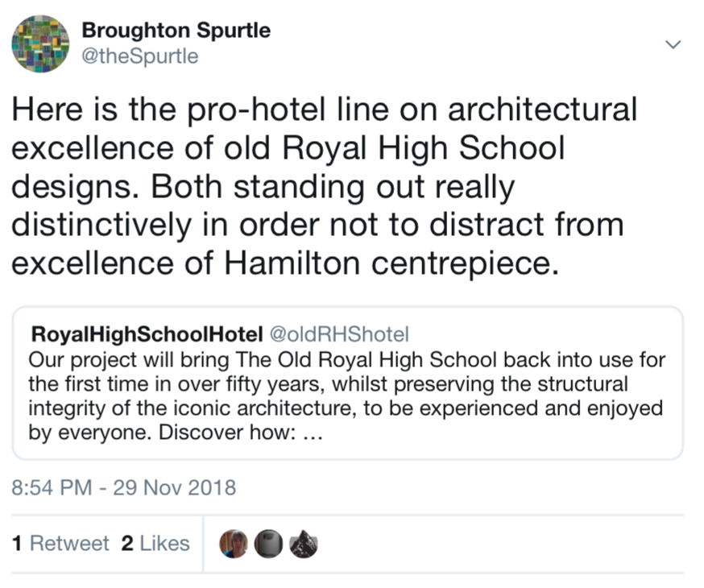
Task: Click 'Hamilton centrepiece' in the tweet
Action: pyautogui.click(x=391, y=263)
